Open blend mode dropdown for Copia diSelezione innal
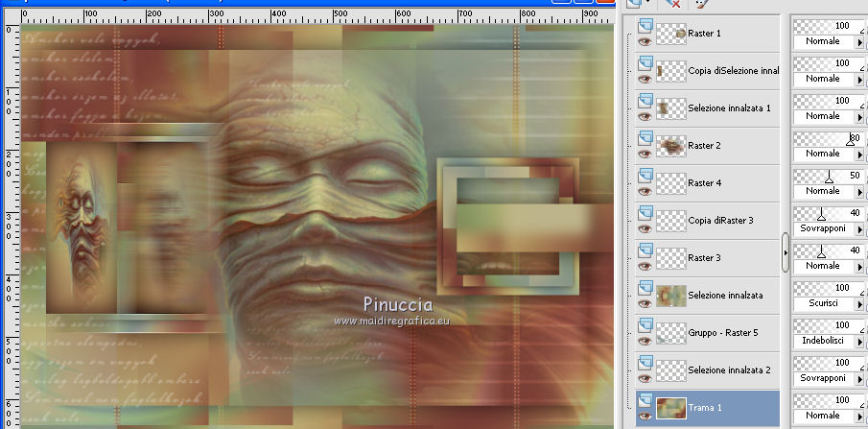This screenshot has width=868, height=429. pyautogui.click(x=859, y=80)
